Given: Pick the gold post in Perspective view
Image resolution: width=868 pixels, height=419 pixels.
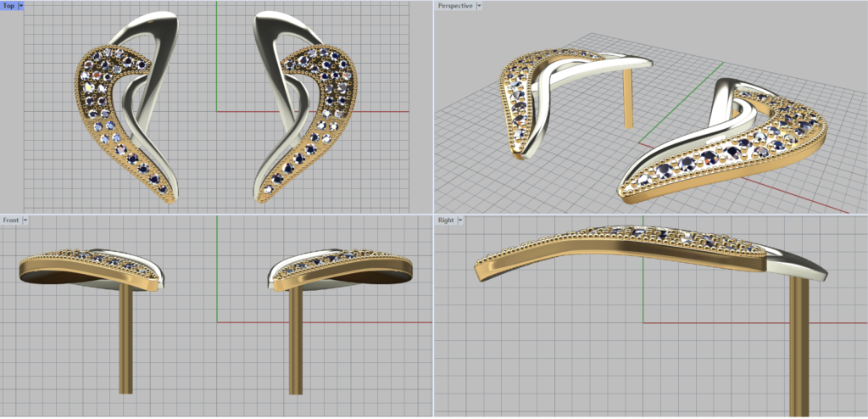Looking at the screenshot, I should [x=627, y=98].
